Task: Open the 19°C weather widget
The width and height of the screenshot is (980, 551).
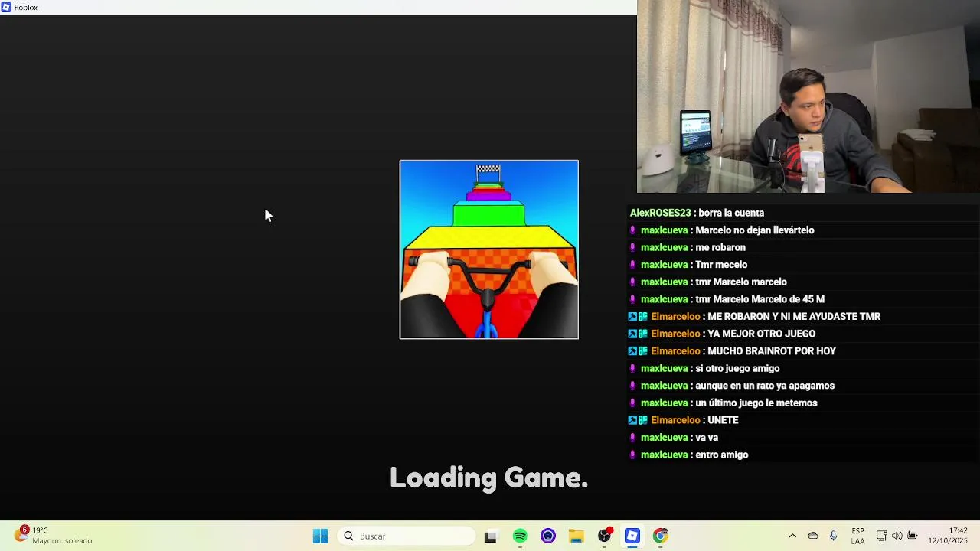Action: point(54,536)
